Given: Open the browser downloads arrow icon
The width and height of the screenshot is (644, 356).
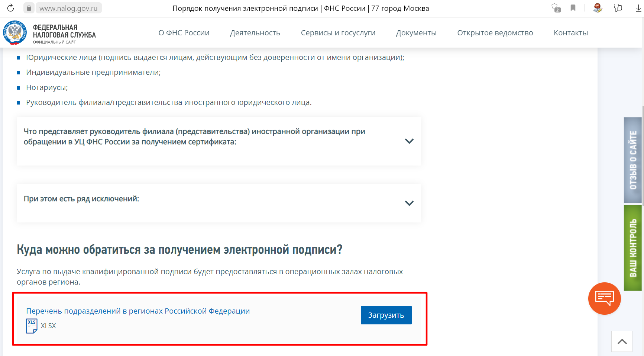Looking at the screenshot, I should pyautogui.click(x=638, y=8).
